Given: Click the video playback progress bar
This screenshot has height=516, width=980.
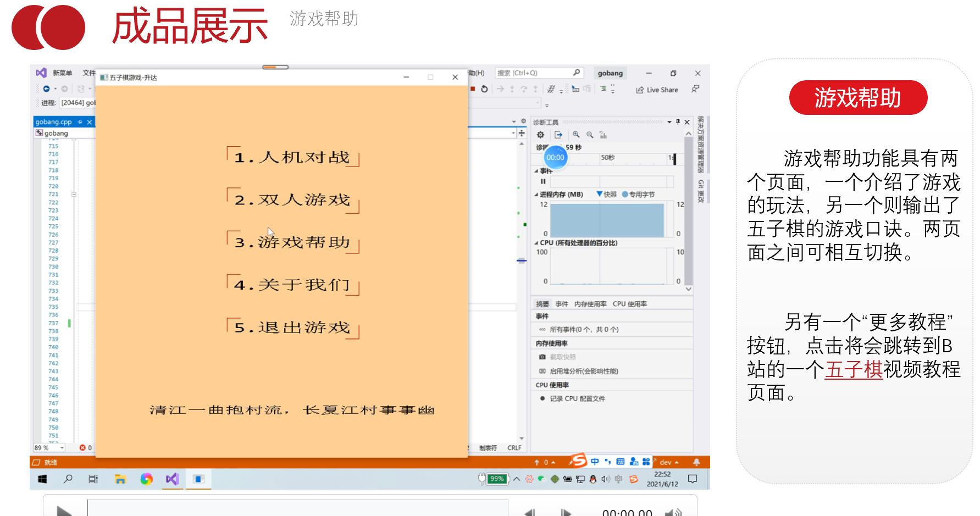Looking at the screenshot, I should click(x=300, y=508).
